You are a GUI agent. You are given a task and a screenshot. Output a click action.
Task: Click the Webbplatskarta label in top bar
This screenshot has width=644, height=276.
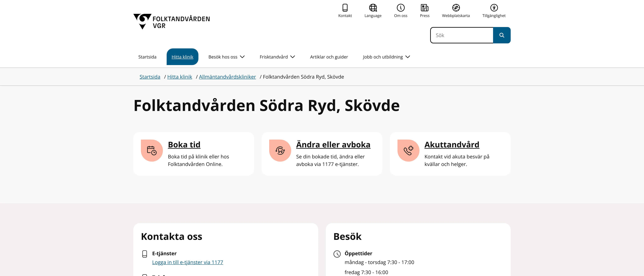[x=456, y=16]
